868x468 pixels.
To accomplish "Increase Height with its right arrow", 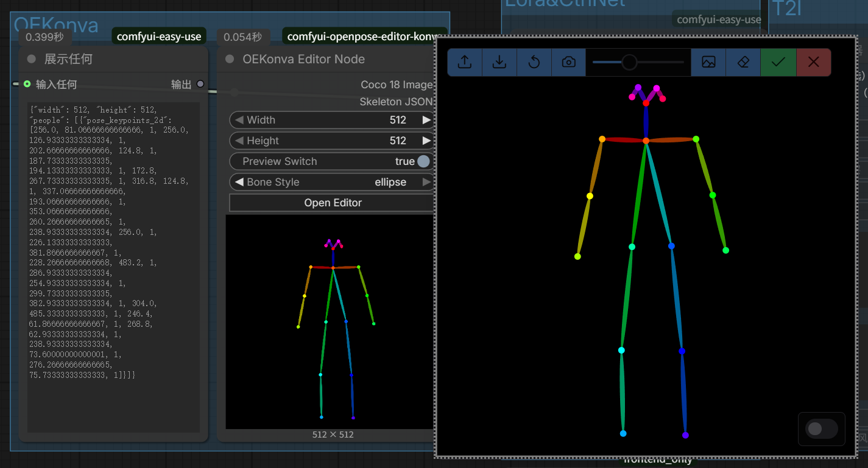I will click(426, 141).
